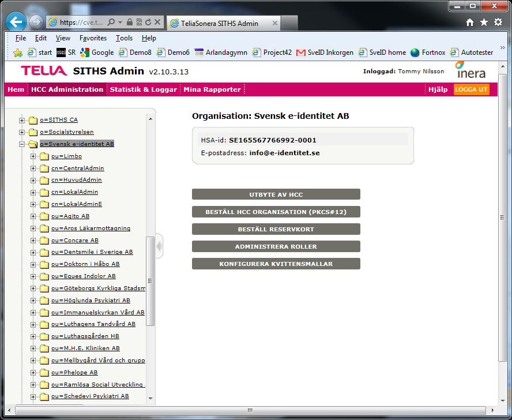The image size is (512, 420).
Task: Show more favorites bar items chevron
Action: [503, 48]
